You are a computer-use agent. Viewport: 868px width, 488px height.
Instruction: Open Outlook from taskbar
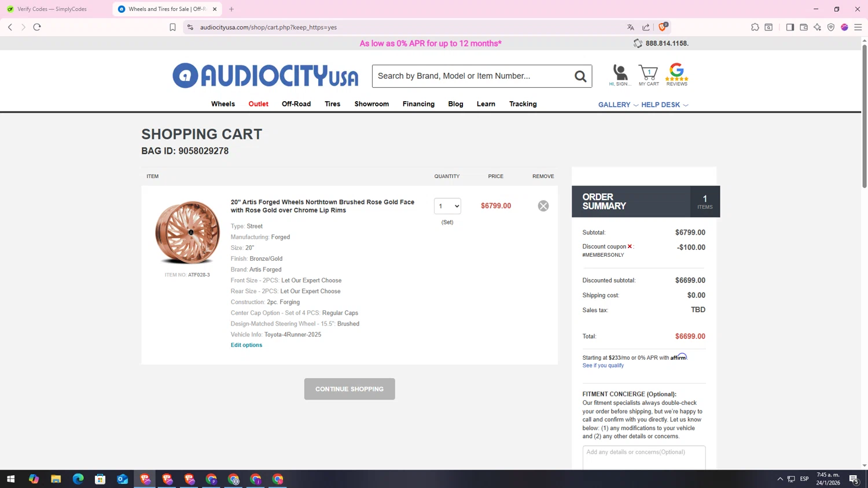pyautogui.click(x=122, y=479)
